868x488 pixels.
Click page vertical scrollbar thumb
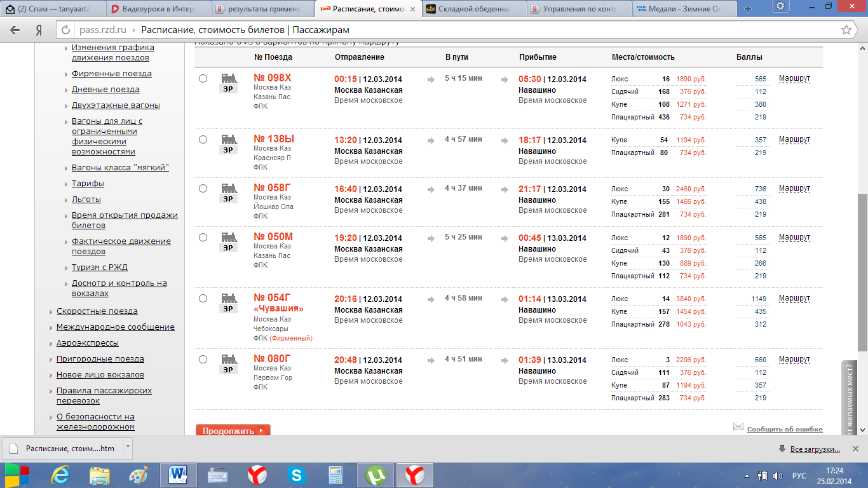(862, 272)
